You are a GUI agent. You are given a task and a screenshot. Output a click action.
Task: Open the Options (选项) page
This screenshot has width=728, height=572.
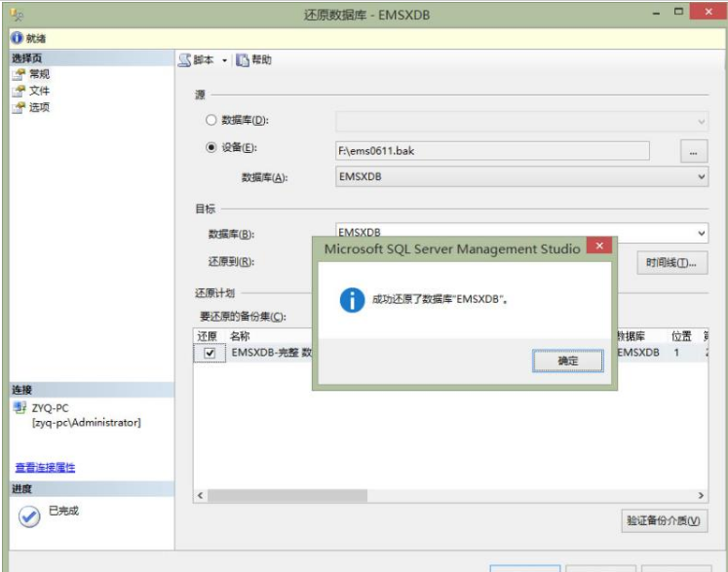pos(39,107)
